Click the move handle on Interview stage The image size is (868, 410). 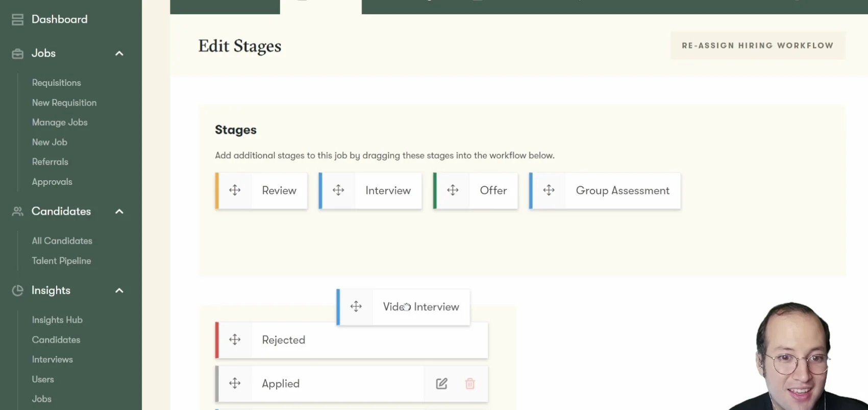tap(338, 190)
